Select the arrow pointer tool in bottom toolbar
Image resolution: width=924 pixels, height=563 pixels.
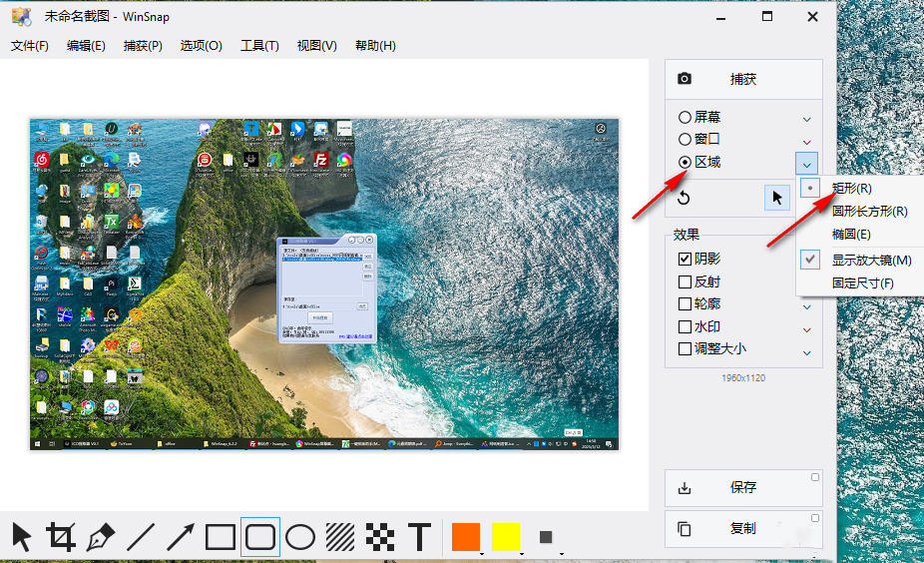tap(22, 537)
